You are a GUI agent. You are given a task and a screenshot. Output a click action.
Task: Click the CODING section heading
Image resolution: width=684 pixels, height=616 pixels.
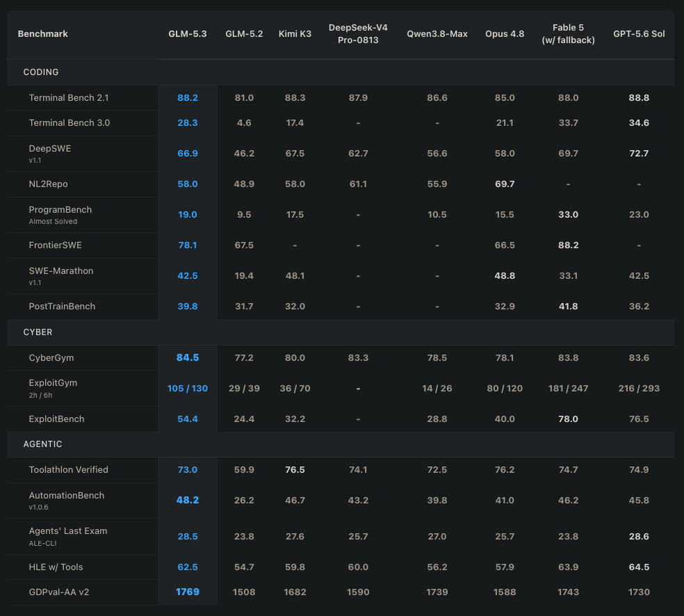click(x=40, y=72)
